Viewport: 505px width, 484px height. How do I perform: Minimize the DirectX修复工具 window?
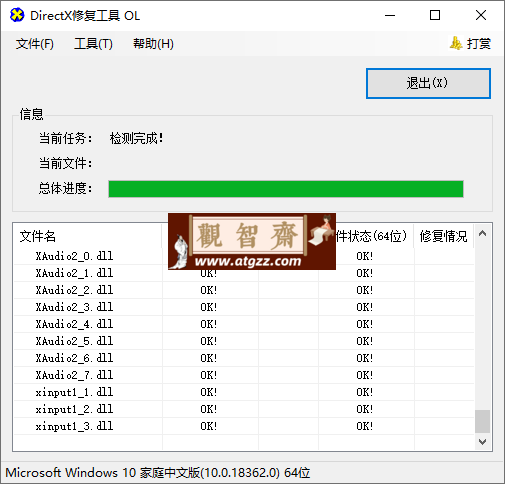click(x=390, y=15)
